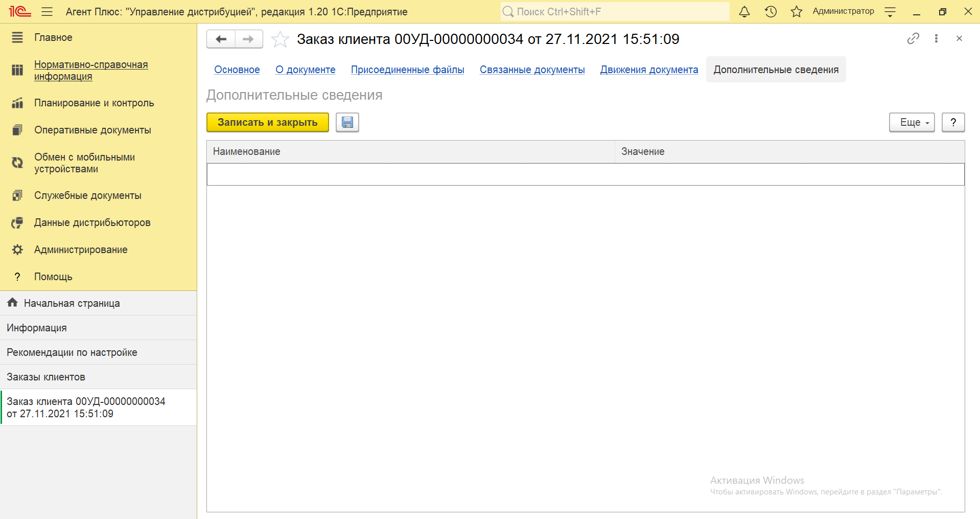Click the copy link chain icon

click(x=913, y=38)
